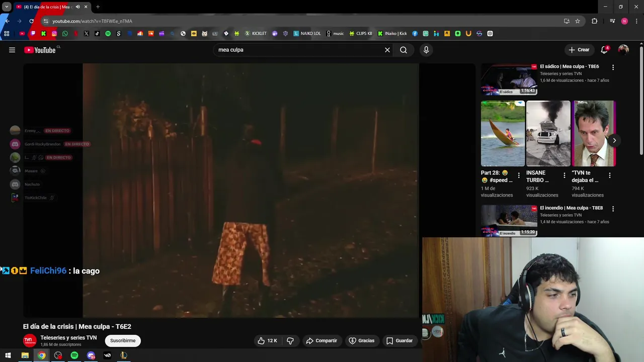The width and height of the screenshot is (644, 362).
Task: Open the Facebook bookmark
Action: 415,34
